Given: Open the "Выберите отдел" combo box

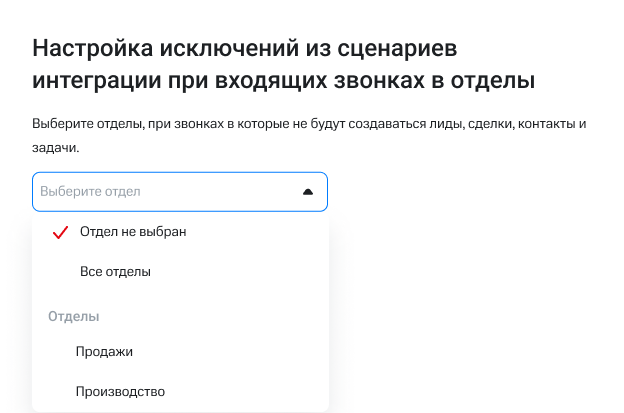Looking at the screenshot, I should click(x=180, y=191).
